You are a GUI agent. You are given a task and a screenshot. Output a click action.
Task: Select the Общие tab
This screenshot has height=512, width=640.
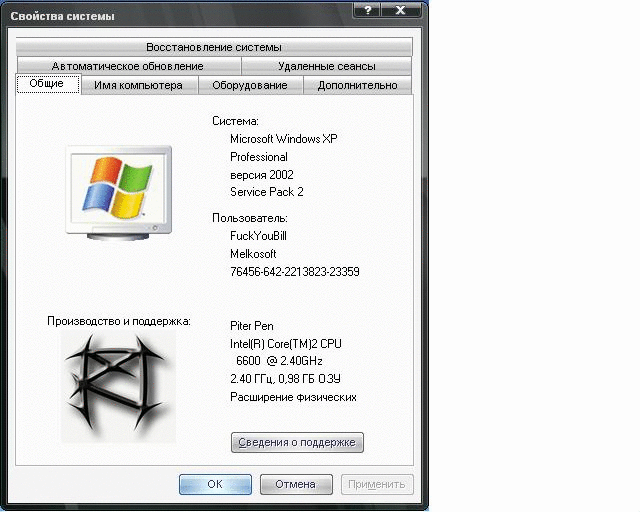pyautogui.click(x=48, y=84)
